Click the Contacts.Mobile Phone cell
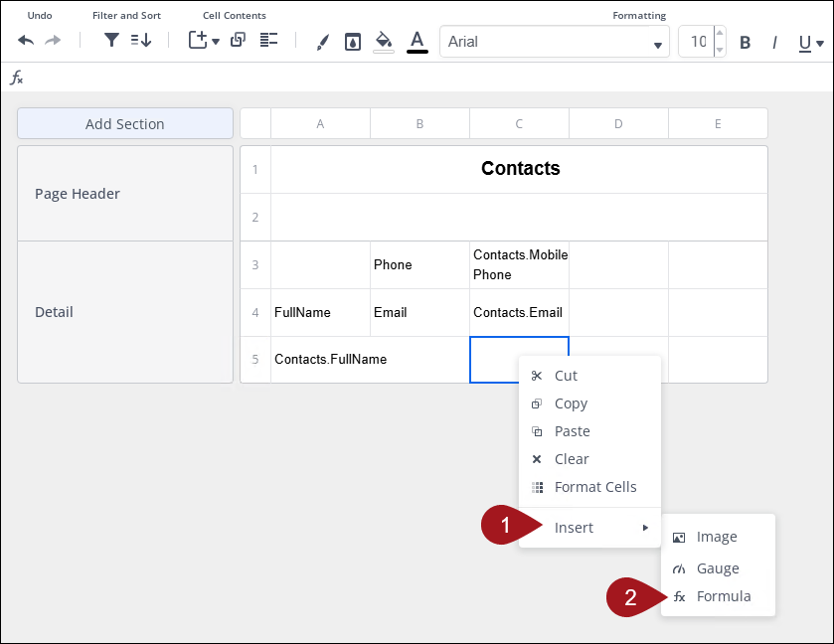The height and width of the screenshot is (644, 834). (x=519, y=264)
